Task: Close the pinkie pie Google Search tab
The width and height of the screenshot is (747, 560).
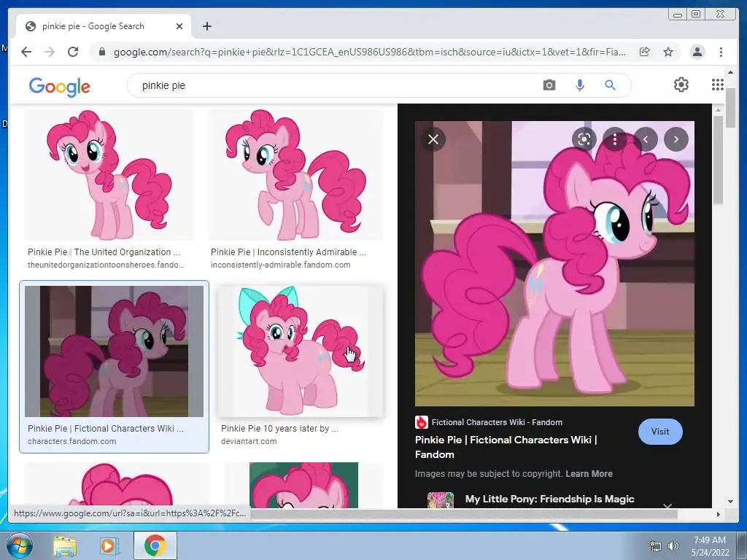Action: point(179,26)
